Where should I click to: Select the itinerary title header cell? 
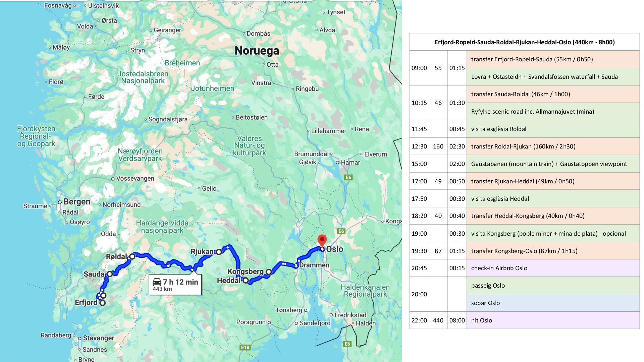(x=524, y=42)
